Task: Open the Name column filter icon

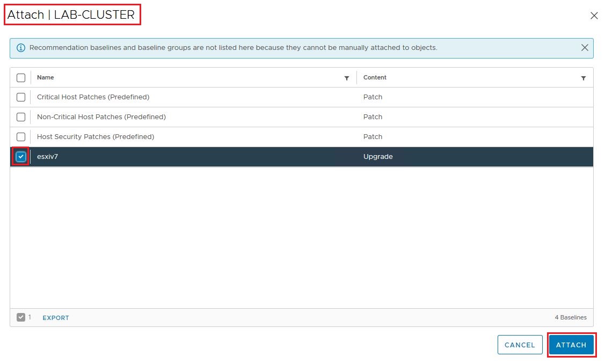Action: point(347,78)
